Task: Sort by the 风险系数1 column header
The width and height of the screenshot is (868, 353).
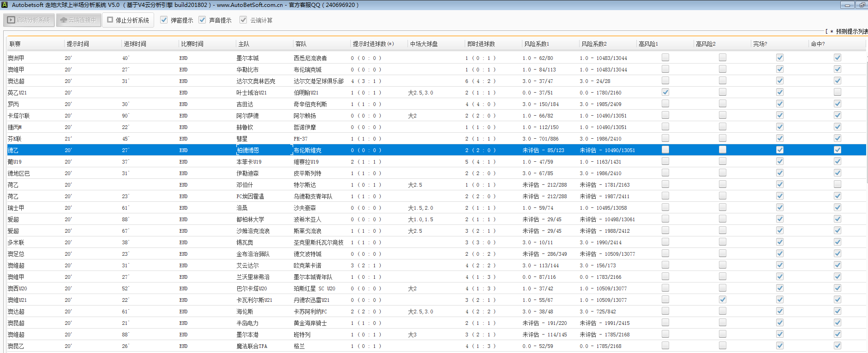Action: pyautogui.click(x=537, y=44)
